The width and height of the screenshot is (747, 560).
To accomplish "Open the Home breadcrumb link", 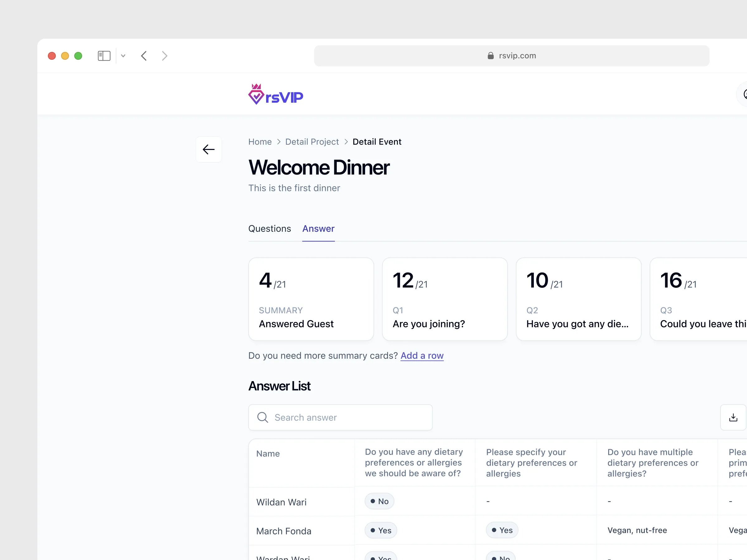I will (260, 142).
